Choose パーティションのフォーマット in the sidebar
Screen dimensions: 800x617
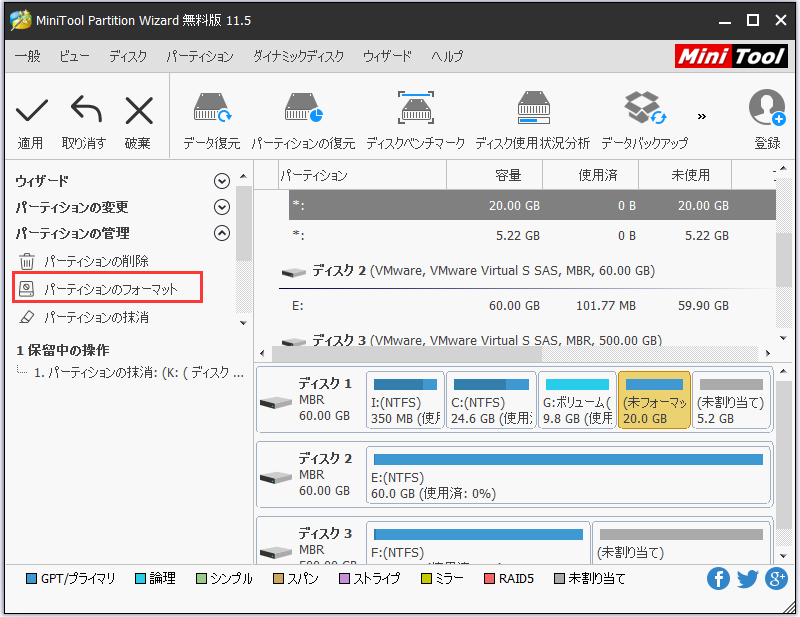click(x=111, y=289)
